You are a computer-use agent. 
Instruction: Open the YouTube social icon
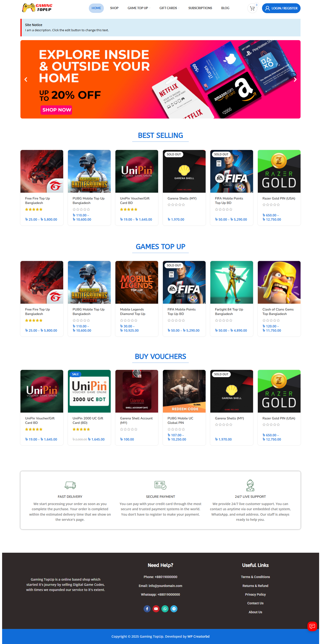156,609
